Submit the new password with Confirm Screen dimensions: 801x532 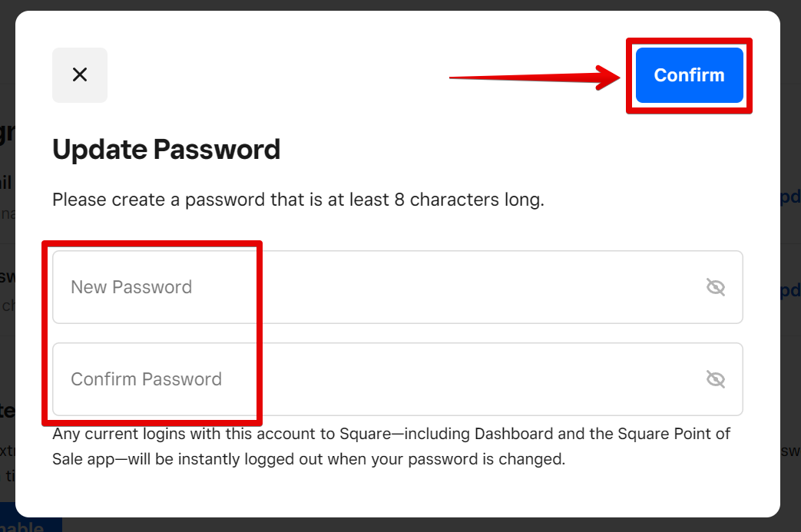689,75
